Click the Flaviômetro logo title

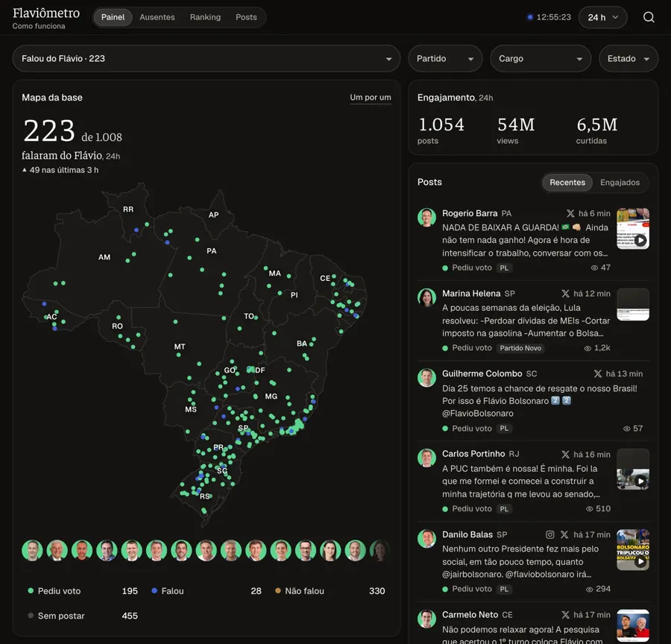(x=45, y=13)
